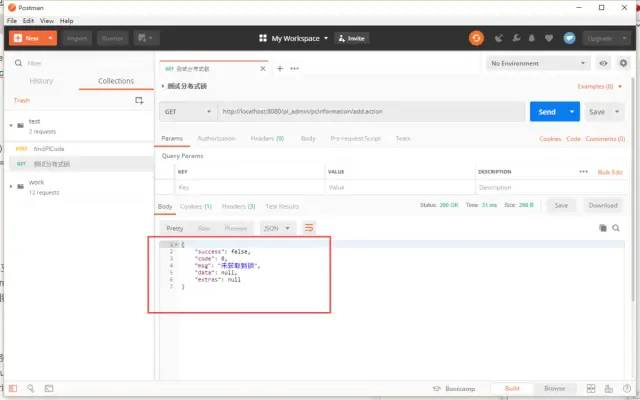This screenshot has width=640, height=400.
Task: Expand the request name description arrow
Action: pos(162,86)
